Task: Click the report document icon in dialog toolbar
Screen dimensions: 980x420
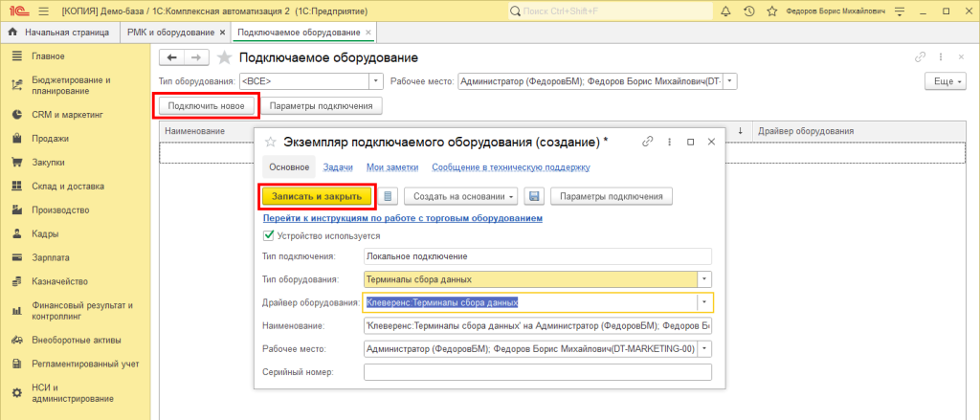Action: 388,196
